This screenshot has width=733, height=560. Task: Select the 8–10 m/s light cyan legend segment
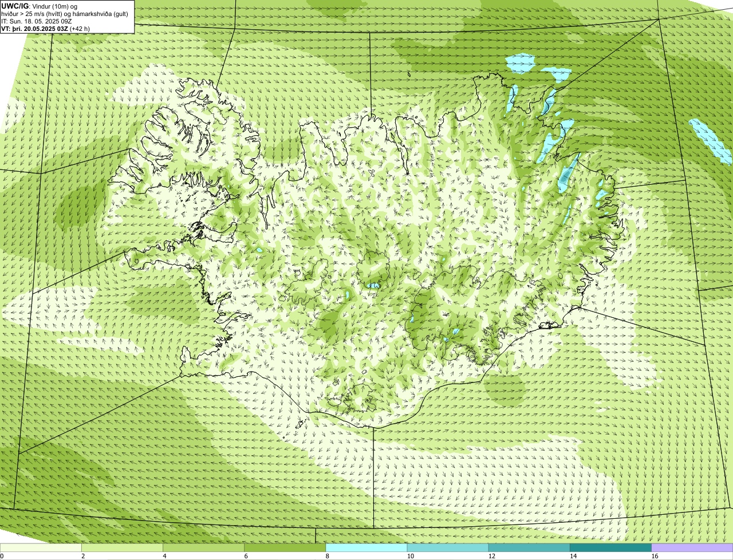click(x=366, y=547)
